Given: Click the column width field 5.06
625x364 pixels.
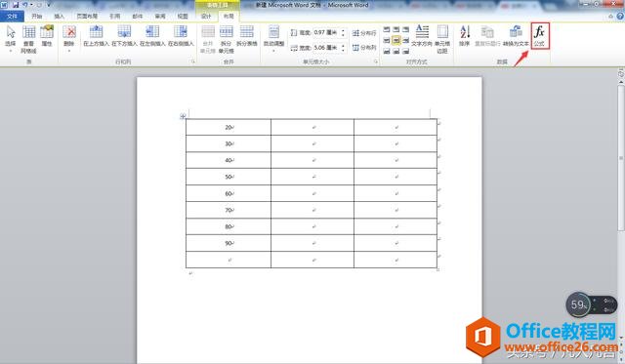Looking at the screenshot, I should pyautogui.click(x=326, y=48).
